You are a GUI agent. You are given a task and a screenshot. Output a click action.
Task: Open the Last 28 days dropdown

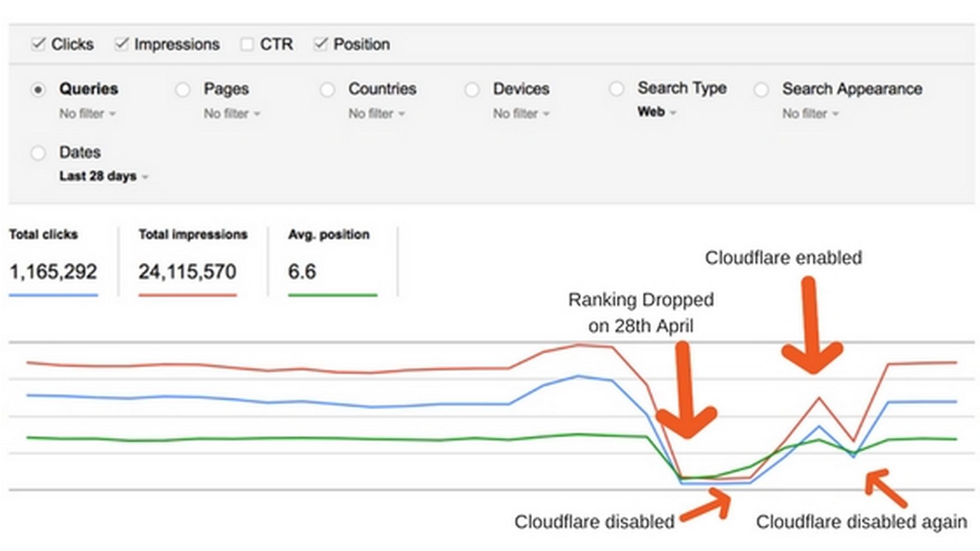pos(104,177)
